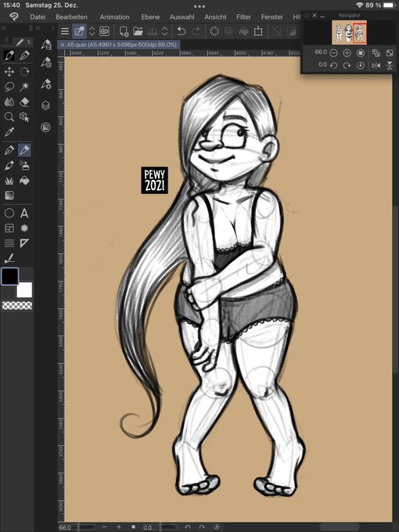Rotate canvas left in Navigator
The image size is (399, 532).
click(x=333, y=65)
